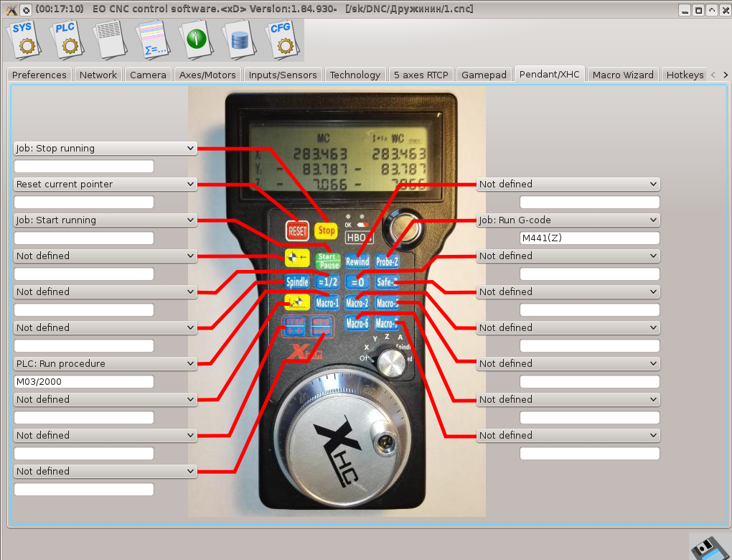
Task: Switch to the Preferences tab
Action: (x=39, y=75)
